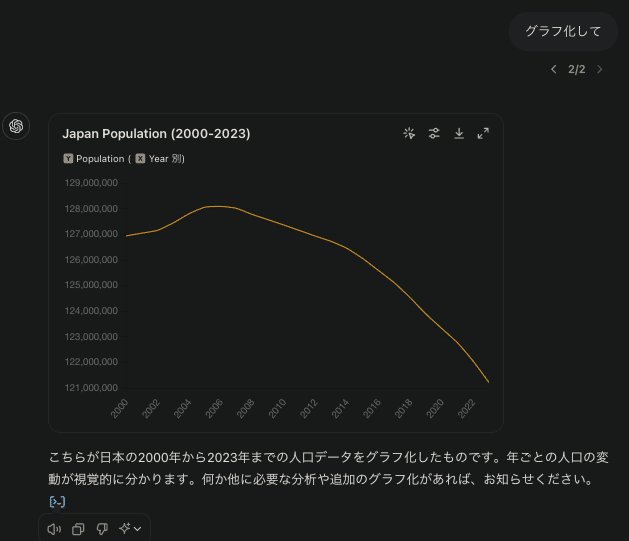View analysis code link icon
629x541 pixels.
(x=57, y=502)
